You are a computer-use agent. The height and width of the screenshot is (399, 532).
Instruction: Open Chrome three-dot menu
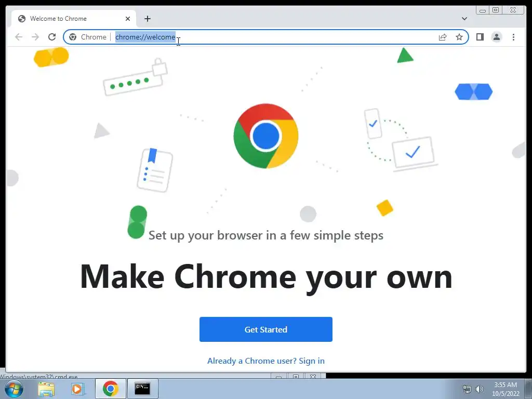[x=513, y=37]
